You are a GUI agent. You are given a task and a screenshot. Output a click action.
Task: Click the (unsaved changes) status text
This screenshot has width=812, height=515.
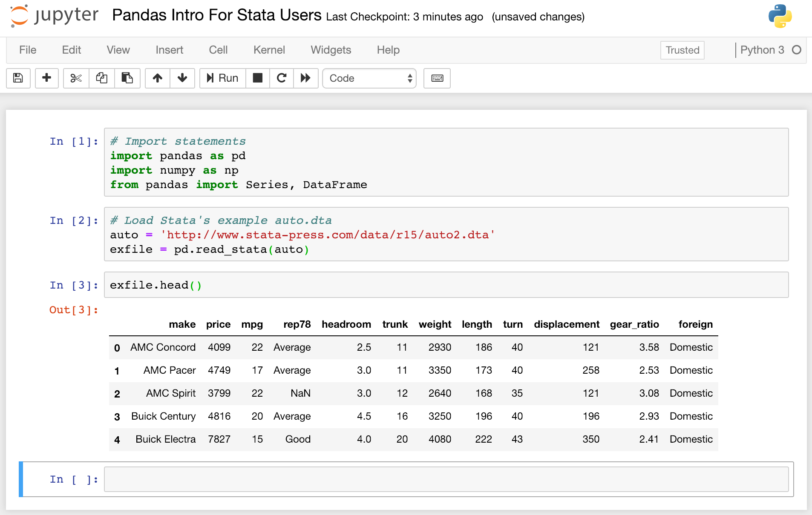pos(538,17)
